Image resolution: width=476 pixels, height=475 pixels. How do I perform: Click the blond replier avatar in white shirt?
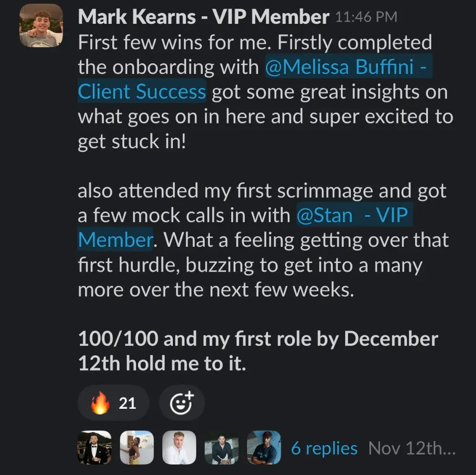tap(179, 448)
